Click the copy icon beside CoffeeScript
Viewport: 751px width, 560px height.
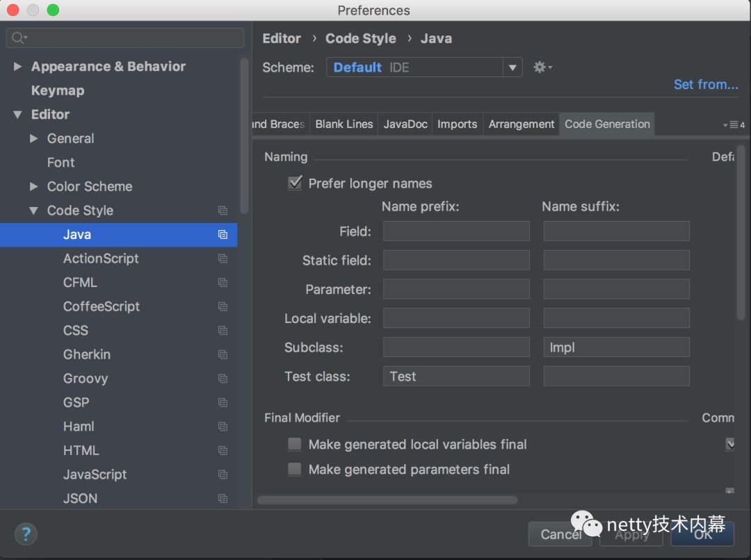[x=223, y=306]
